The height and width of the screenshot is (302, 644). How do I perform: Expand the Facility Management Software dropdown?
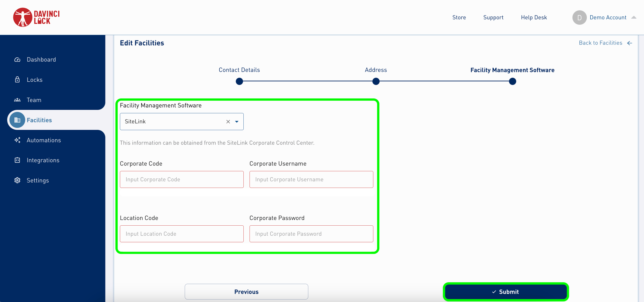click(237, 122)
